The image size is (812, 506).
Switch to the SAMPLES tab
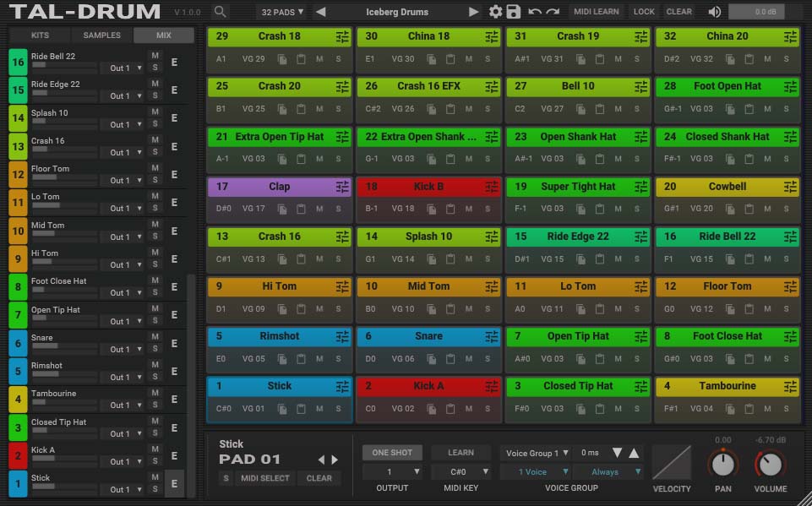(x=101, y=35)
